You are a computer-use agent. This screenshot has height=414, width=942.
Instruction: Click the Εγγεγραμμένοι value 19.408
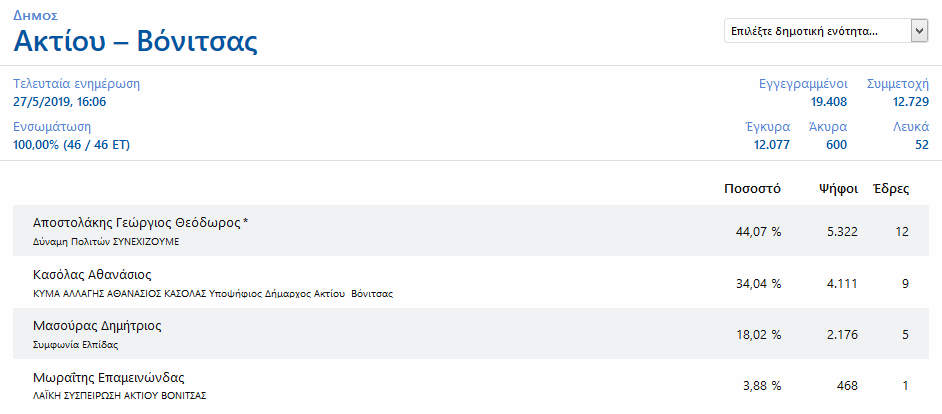pos(829,102)
